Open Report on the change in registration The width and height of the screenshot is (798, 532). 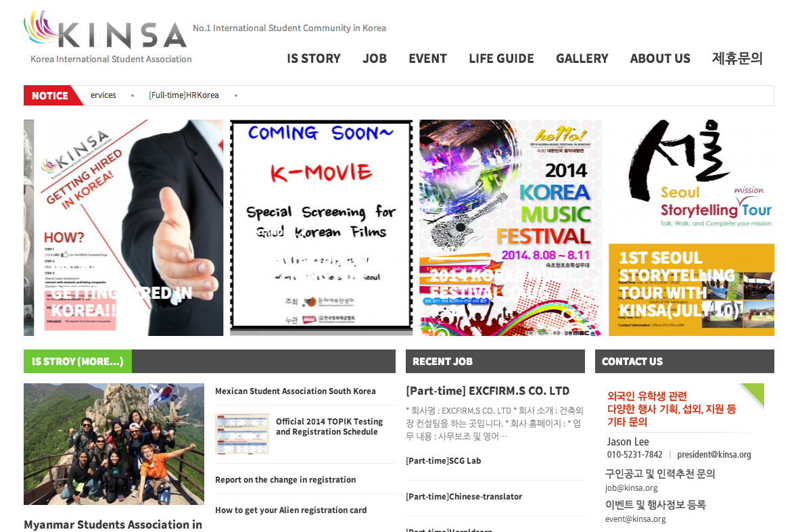[x=285, y=480]
